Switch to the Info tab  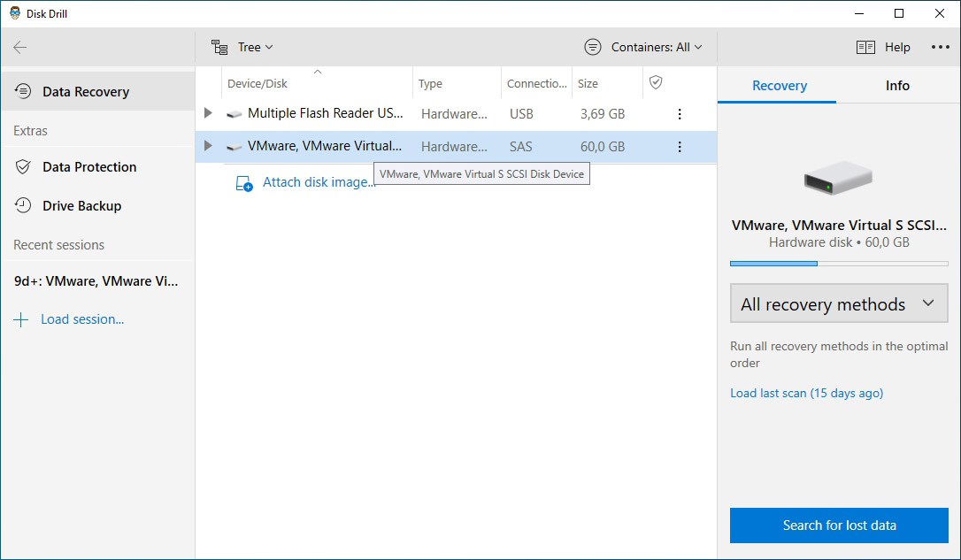[897, 86]
